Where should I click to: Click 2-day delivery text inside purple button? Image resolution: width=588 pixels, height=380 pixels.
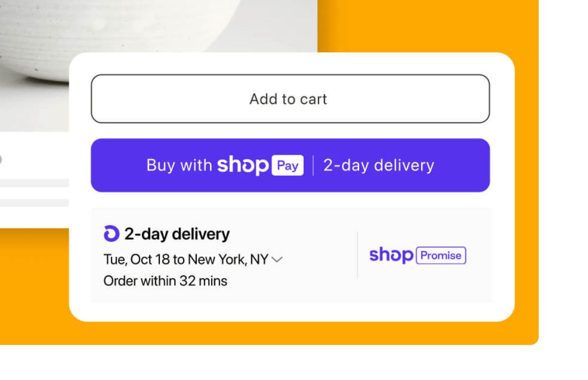[379, 166]
